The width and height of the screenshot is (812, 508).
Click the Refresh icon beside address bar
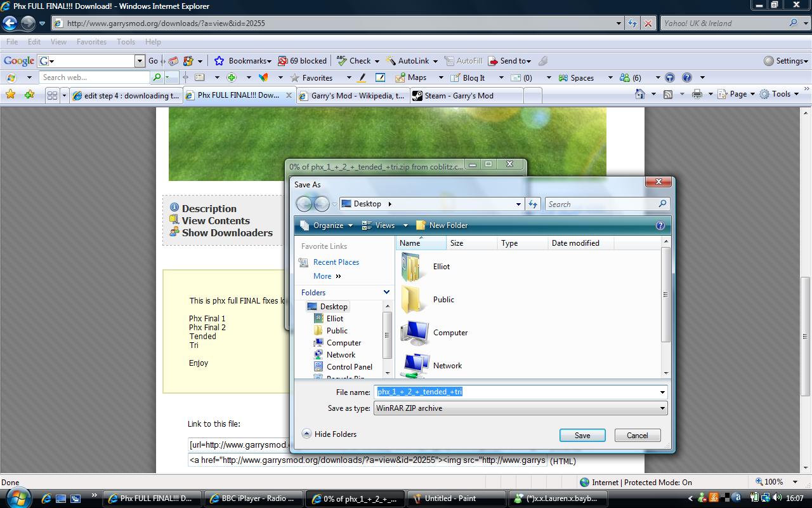(x=632, y=23)
